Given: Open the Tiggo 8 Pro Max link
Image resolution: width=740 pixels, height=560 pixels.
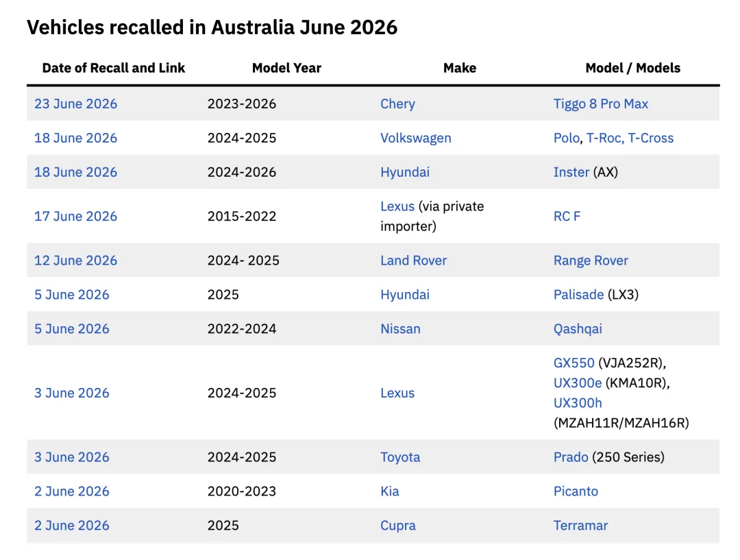Looking at the screenshot, I should [x=601, y=104].
